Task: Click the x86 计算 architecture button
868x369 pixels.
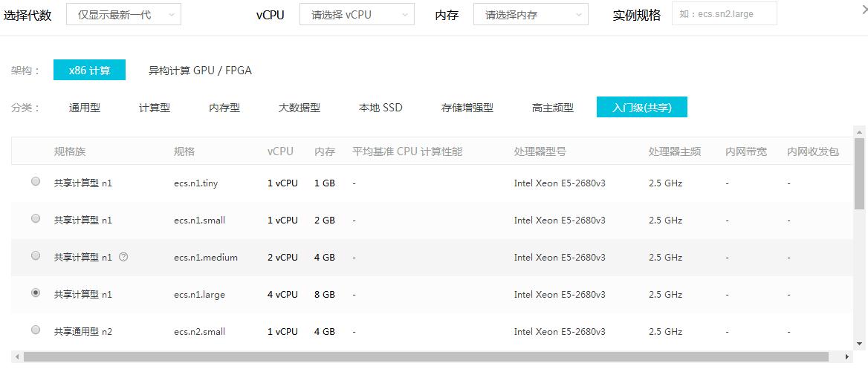Action: (89, 71)
